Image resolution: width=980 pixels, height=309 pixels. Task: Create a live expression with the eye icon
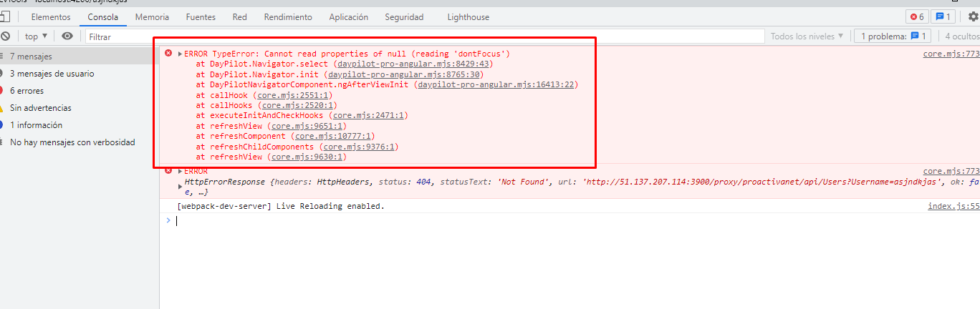(67, 36)
